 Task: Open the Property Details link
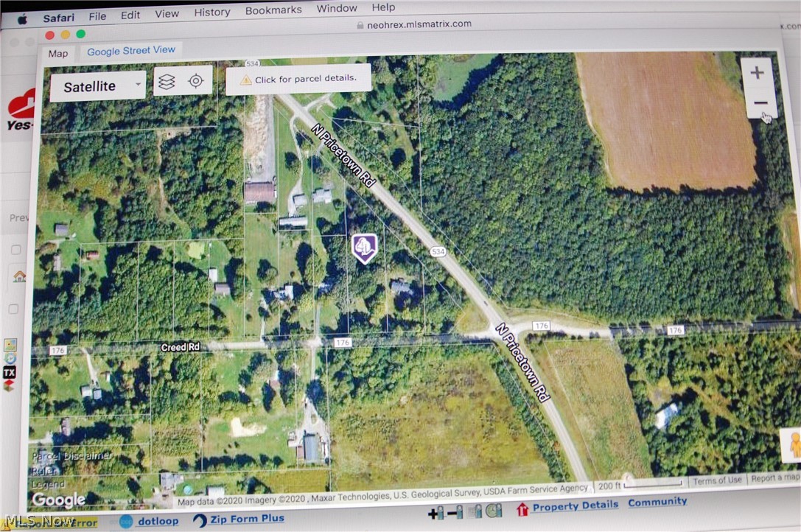(575, 505)
